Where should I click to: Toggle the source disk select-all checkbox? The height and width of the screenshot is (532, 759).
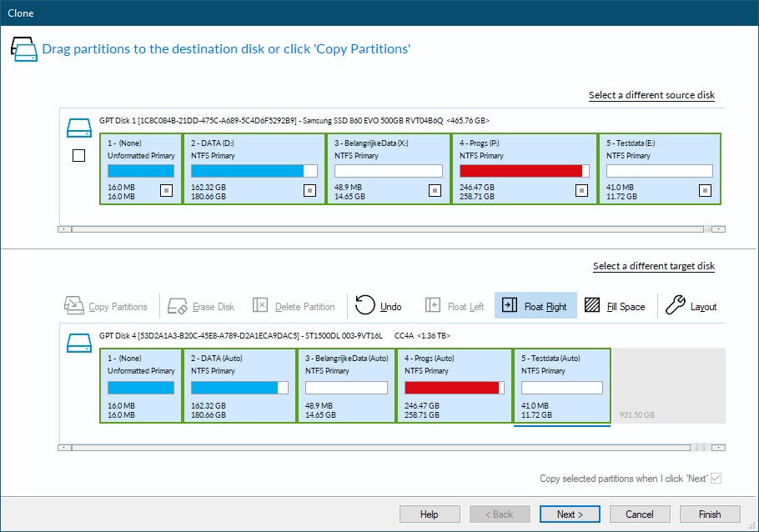tap(78, 155)
